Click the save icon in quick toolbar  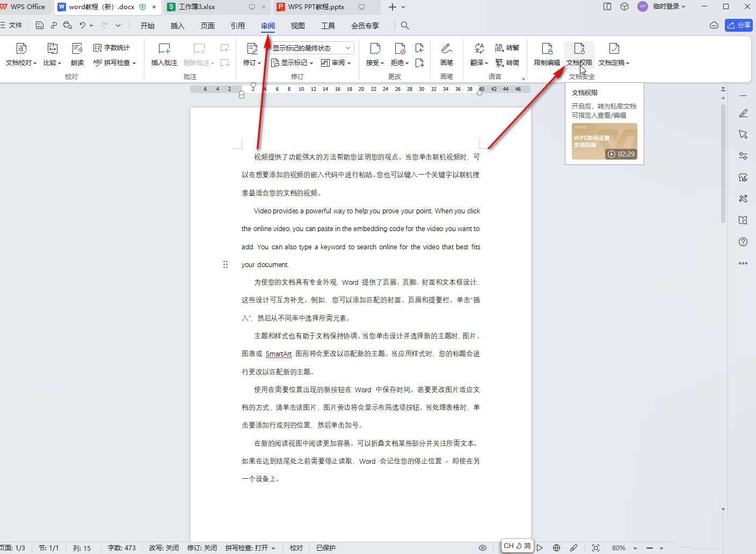(x=40, y=25)
